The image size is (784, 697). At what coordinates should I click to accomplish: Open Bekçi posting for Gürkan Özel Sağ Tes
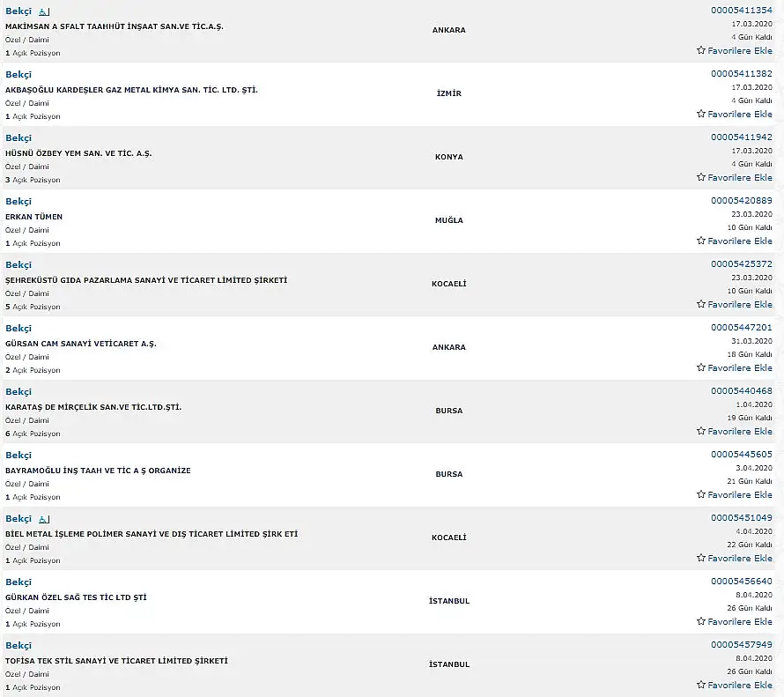tap(18, 582)
